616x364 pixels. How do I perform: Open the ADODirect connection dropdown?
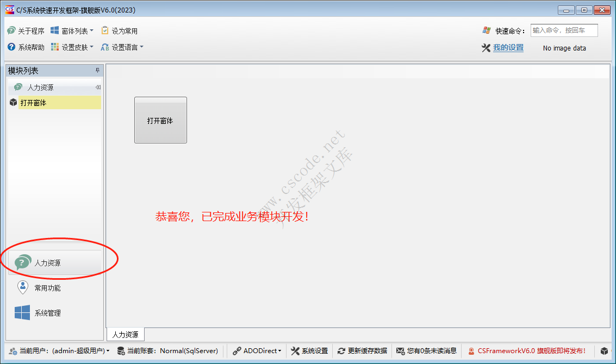pyautogui.click(x=257, y=350)
